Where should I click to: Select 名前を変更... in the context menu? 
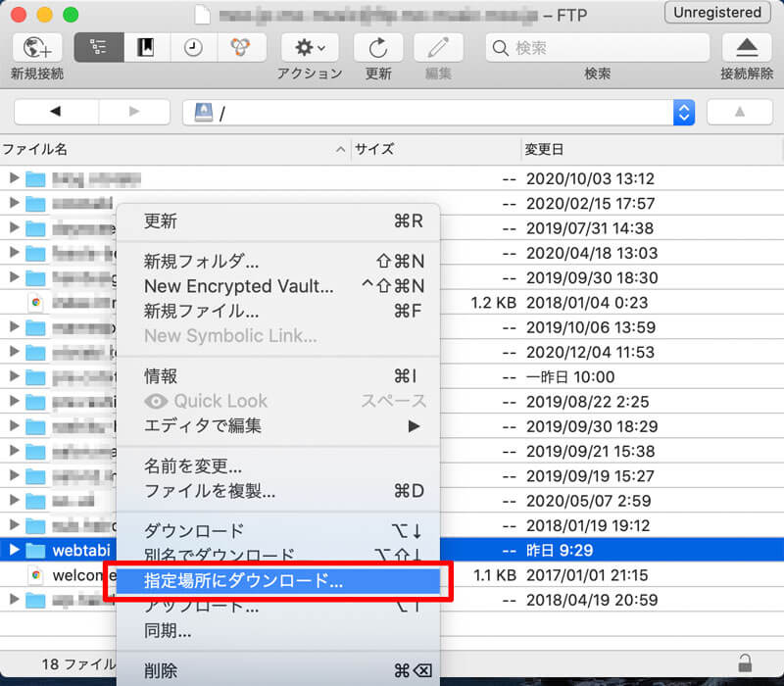click(193, 466)
